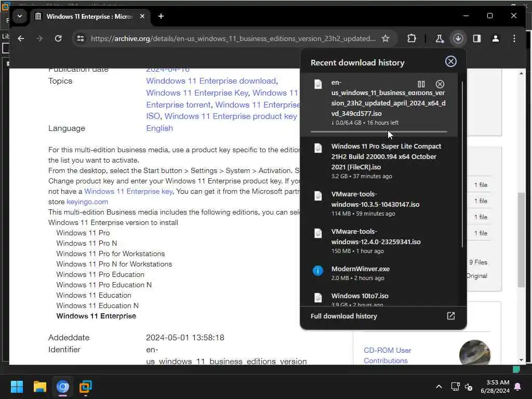The width and height of the screenshot is (532, 399).
Task: Open Chrome three-dot menu
Action: (x=514, y=38)
